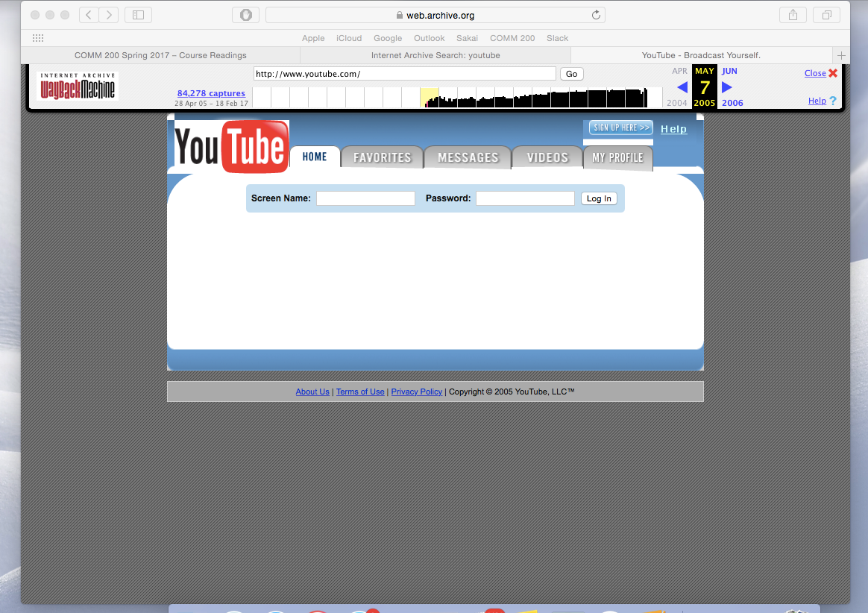Screen dimensions: 868x613
Task: Open the Safari share icon
Action: (x=793, y=14)
